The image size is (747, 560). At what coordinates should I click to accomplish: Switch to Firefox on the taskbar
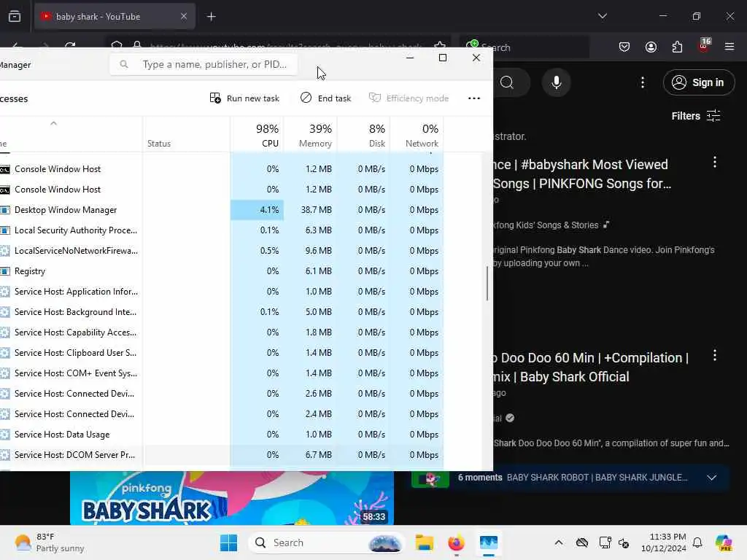click(x=456, y=542)
